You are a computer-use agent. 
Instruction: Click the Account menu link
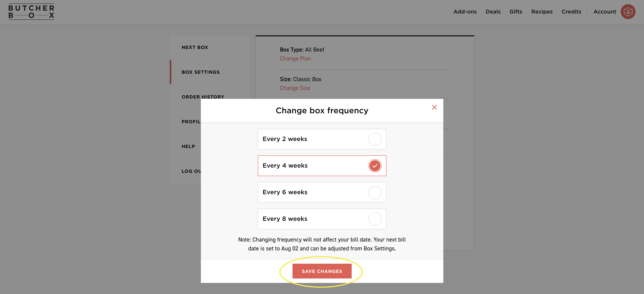(x=604, y=12)
